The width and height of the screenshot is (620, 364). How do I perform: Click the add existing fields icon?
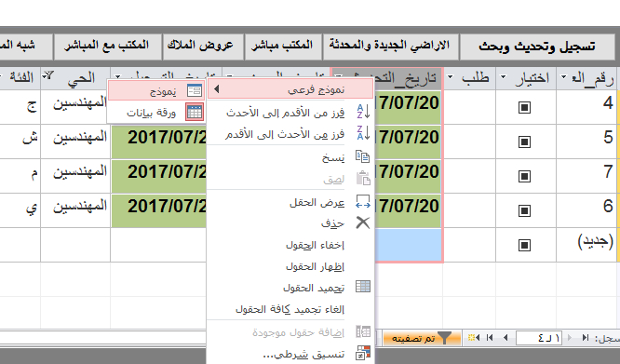pos(363,331)
